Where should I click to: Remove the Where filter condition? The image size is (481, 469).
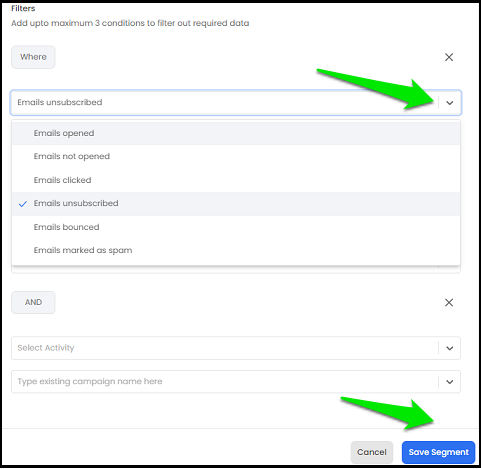tap(449, 57)
